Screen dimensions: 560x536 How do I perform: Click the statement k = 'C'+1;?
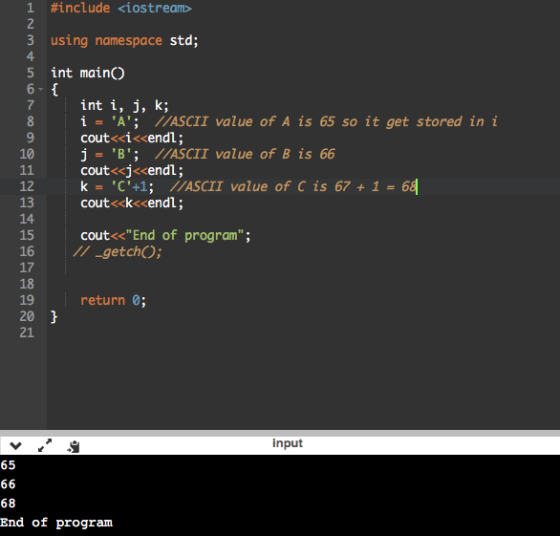[117, 186]
